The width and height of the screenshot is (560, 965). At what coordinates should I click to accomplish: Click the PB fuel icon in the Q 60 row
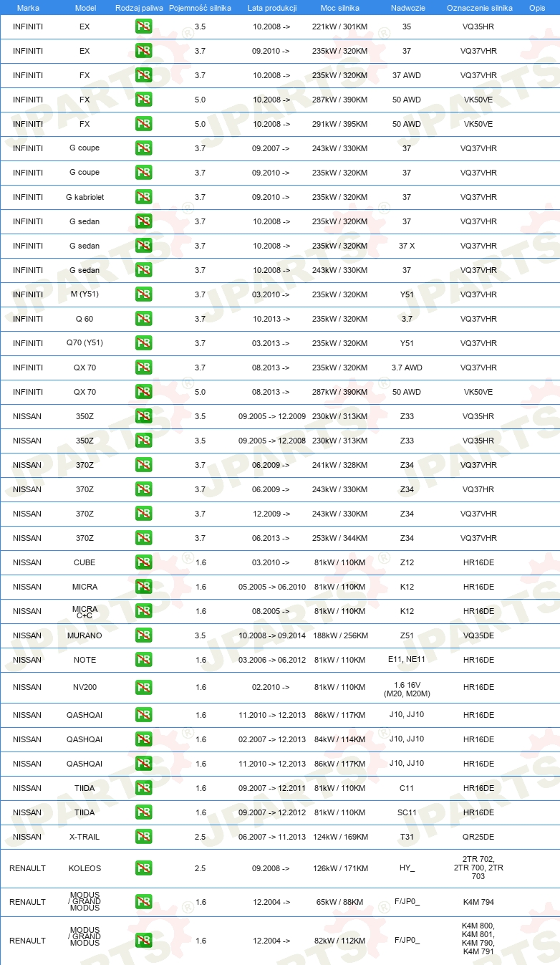click(143, 319)
